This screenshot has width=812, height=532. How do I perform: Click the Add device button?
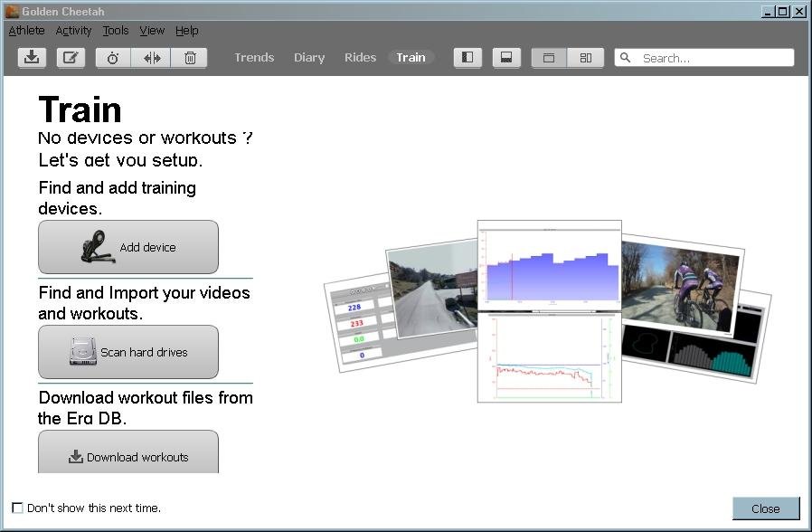[128, 247]
